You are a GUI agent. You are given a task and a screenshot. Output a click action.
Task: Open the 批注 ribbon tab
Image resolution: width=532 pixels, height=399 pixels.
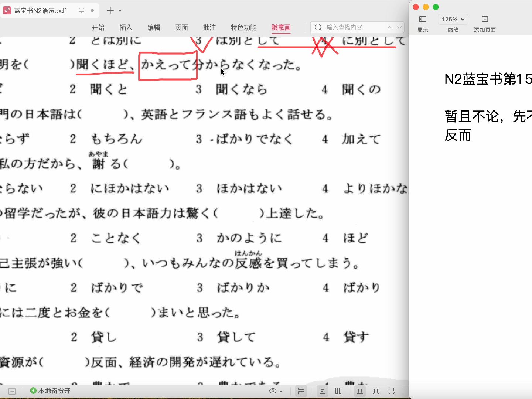point(209,27)
